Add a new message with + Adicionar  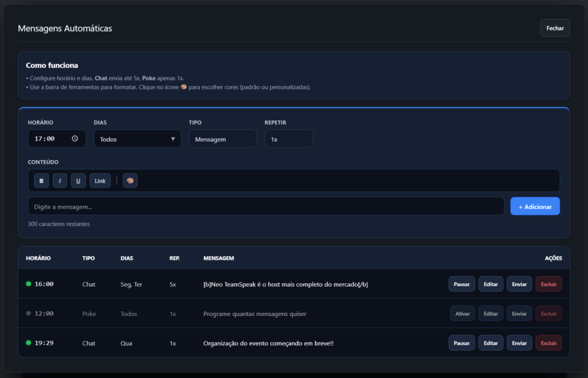pyautogui.click(x=535, y=206)
